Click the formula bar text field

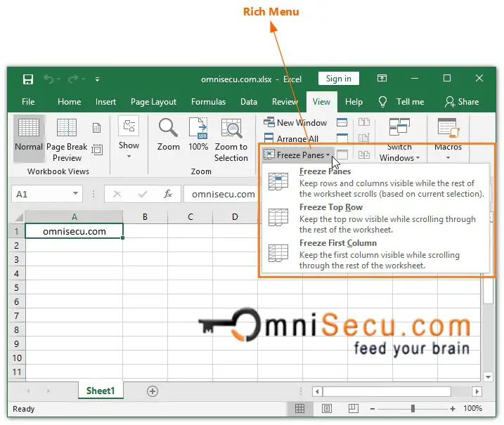pyautogui.click(x=221, y=194)
